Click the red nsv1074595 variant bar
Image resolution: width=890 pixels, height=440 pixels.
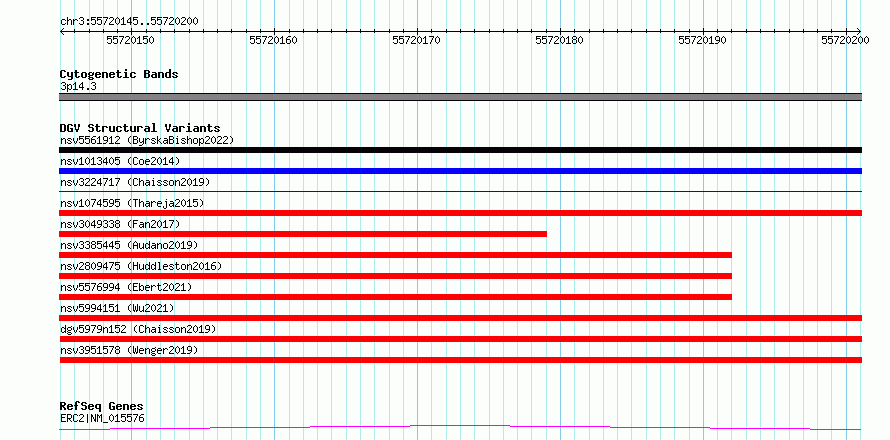click(460, 213)
